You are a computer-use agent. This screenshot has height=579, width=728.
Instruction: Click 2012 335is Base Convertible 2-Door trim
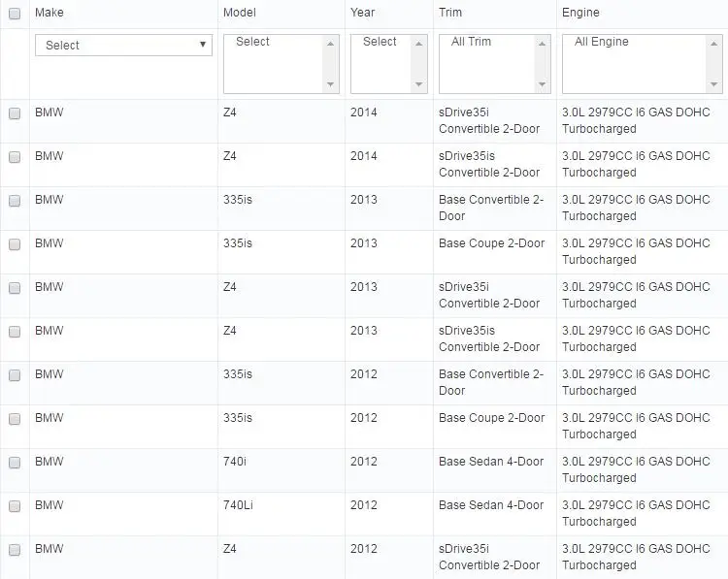[491, 382]
